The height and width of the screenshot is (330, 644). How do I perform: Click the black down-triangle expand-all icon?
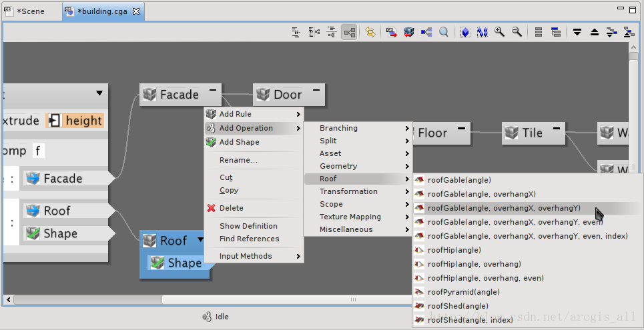point(577,32)
